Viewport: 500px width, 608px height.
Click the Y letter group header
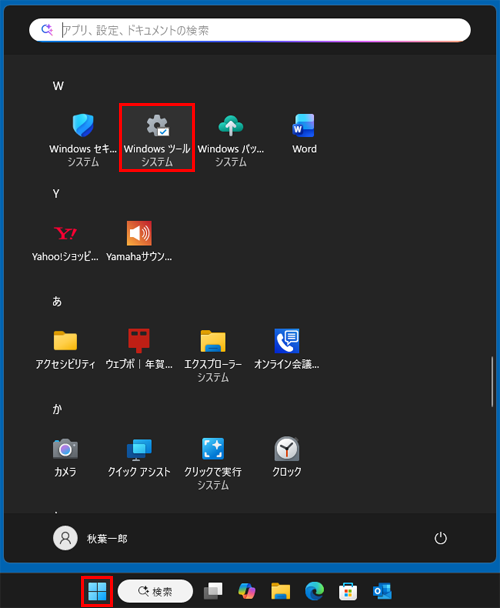click(x=56, y=193)
